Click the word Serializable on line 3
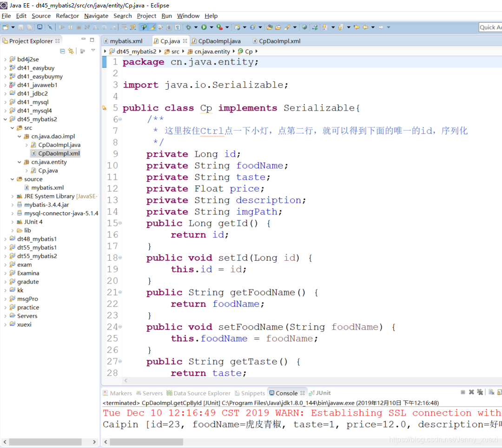 pos(248,85)
